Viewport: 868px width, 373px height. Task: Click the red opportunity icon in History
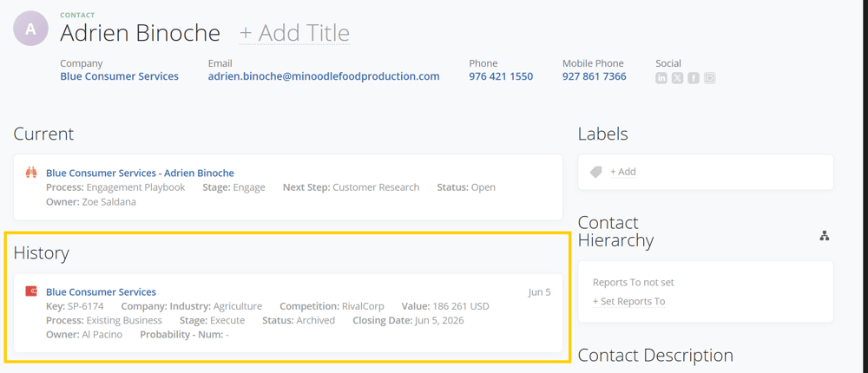click(x=31, y=291)
